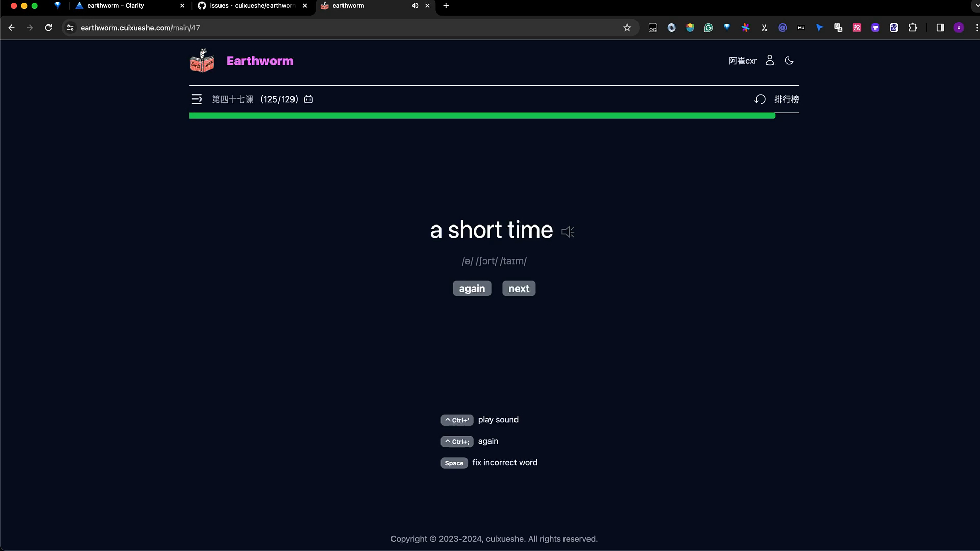980x551 pixels.
Task: Click the Space shortcut key badge
Action: (454, 463)
